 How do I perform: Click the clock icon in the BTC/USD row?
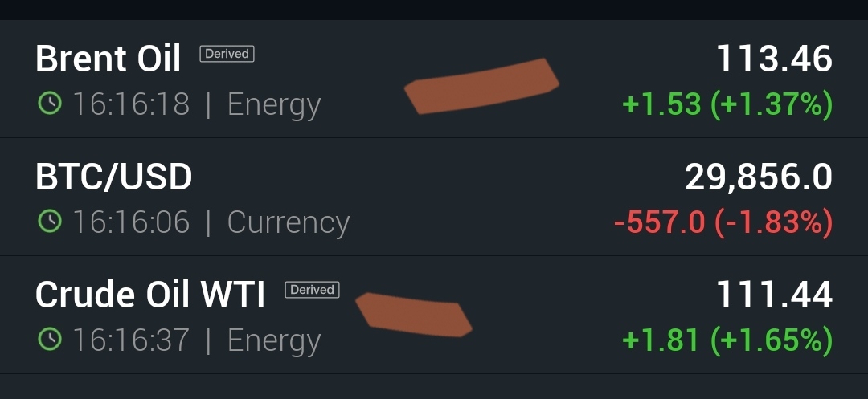tap(50, 222)
